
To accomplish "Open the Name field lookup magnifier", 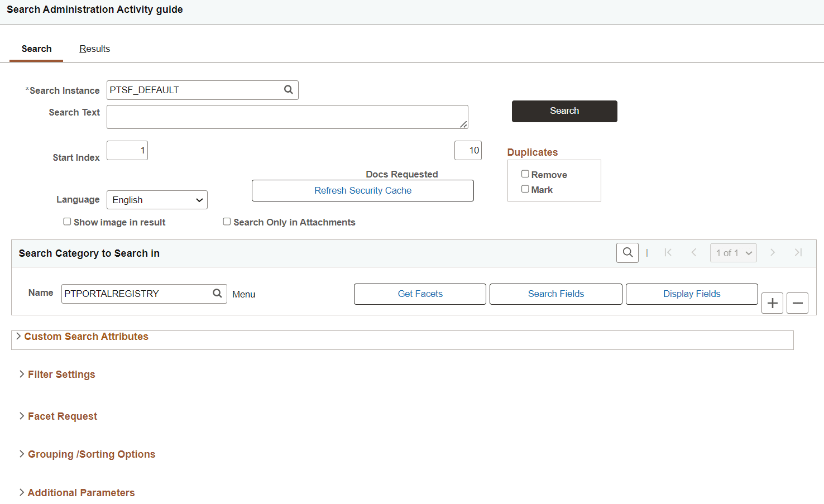I will pos(217,293).
